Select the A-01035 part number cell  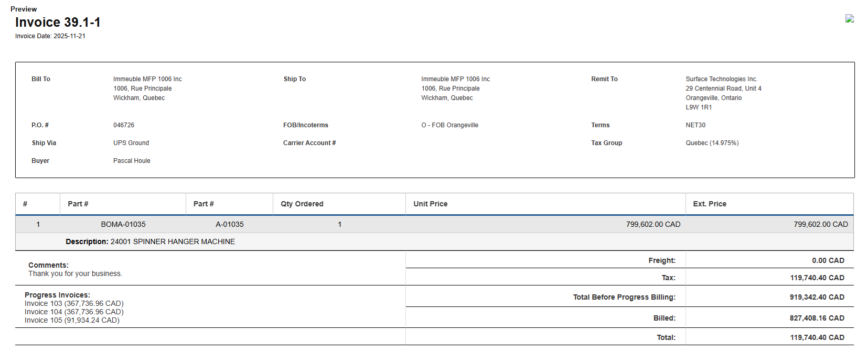point(230,224)
